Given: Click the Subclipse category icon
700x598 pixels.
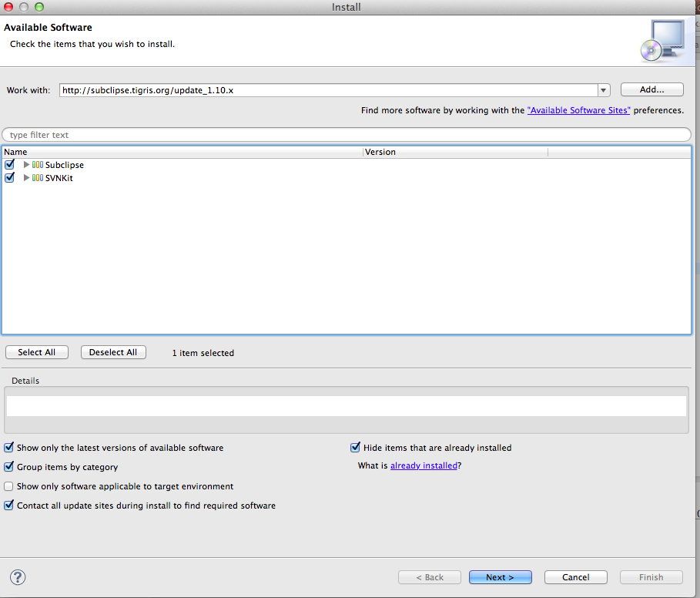Looking at the screenshot, I should [x=38, y=165].
